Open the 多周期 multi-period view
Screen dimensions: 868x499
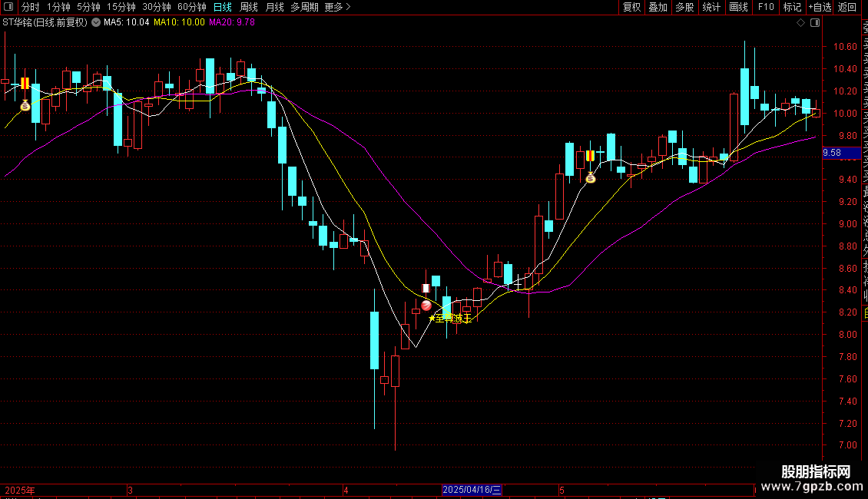click(304, 7)
